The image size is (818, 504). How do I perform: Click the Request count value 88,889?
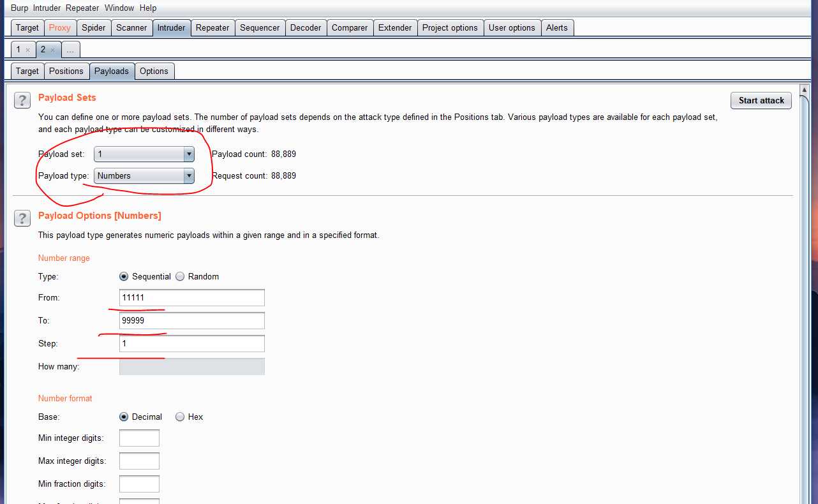pos(283,175)
